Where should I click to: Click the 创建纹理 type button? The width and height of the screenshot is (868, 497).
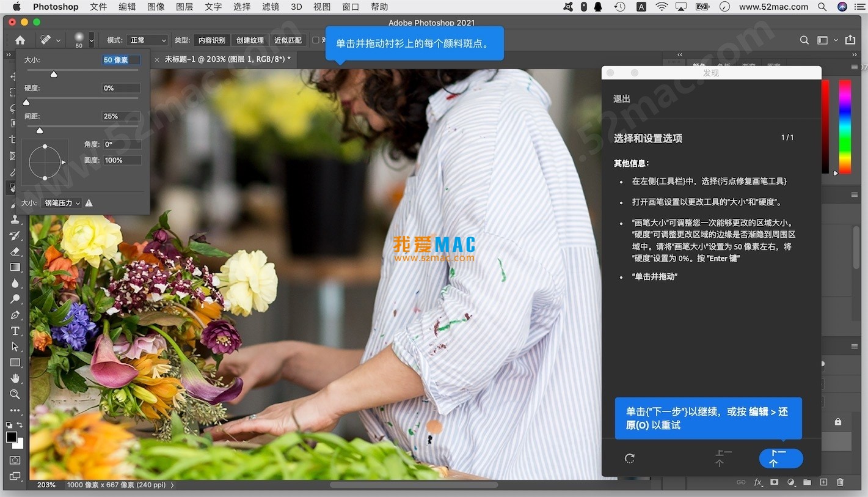pyautogui.click(x=250, y=40)
